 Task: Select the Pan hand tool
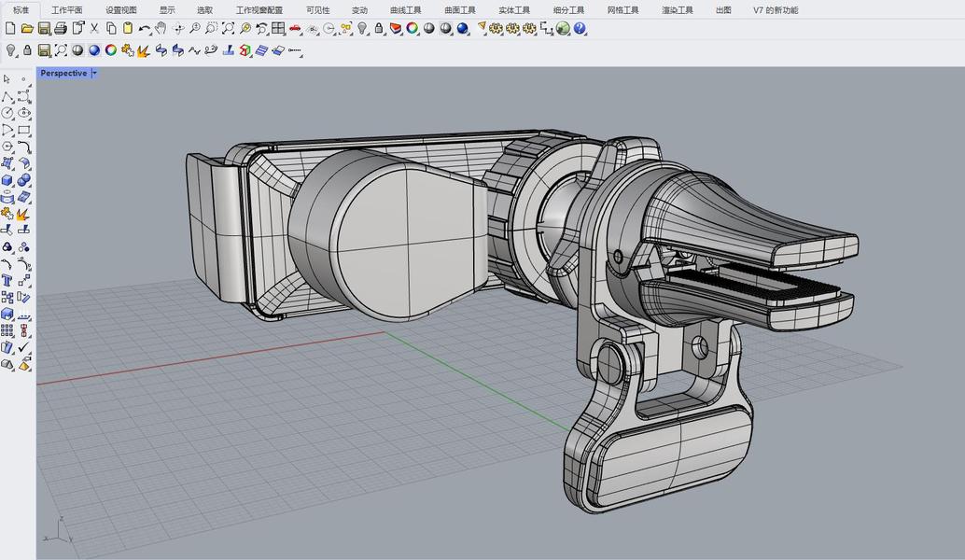tap(161, 29)
